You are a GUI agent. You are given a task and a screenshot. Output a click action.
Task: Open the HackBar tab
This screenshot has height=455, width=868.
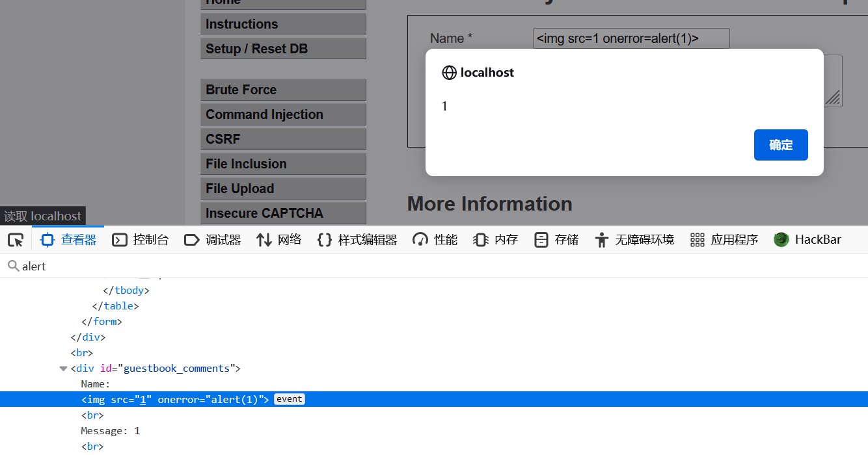pyautogui.click(x=807, y=240)
